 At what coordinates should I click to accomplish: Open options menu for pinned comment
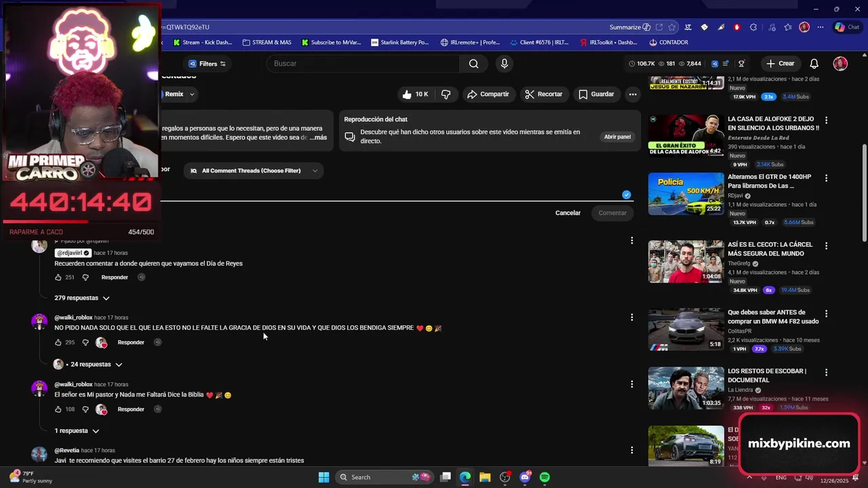tap(632, 241)
